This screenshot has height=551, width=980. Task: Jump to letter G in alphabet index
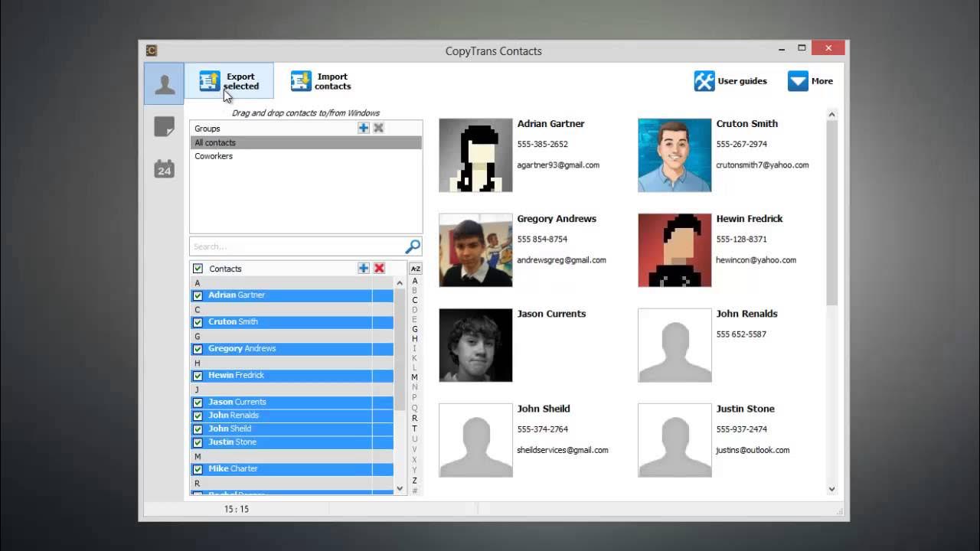pyautogui.click(x=415, y=329)
